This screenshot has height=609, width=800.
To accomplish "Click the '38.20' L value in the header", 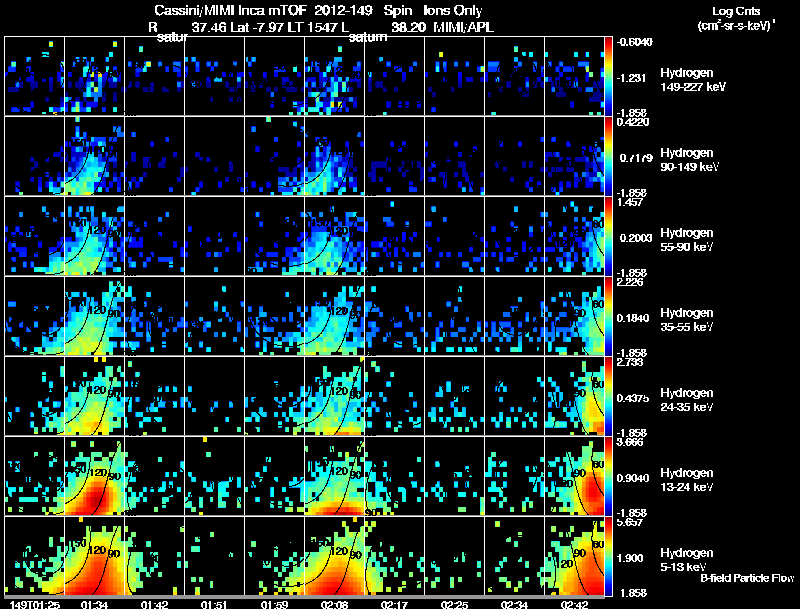I will (x=408, y=27).
